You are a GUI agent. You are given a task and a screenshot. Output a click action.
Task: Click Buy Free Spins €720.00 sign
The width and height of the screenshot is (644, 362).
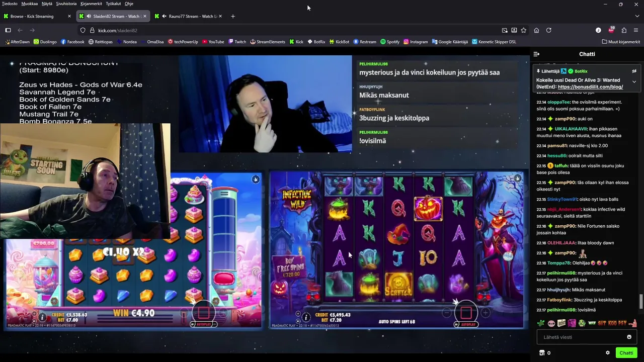[x=290, y=268]
